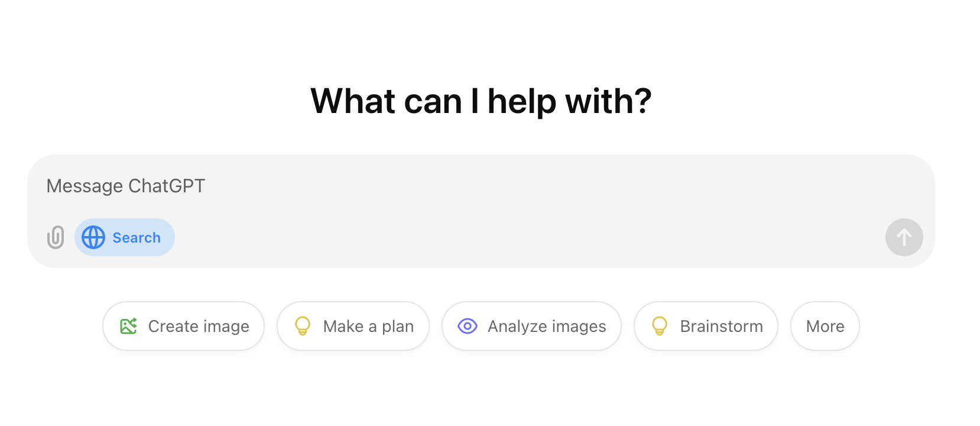This screenshot has width=980, height=426.
Task: Toggle off the Search web mode pill
Action: tap(125, 237)
